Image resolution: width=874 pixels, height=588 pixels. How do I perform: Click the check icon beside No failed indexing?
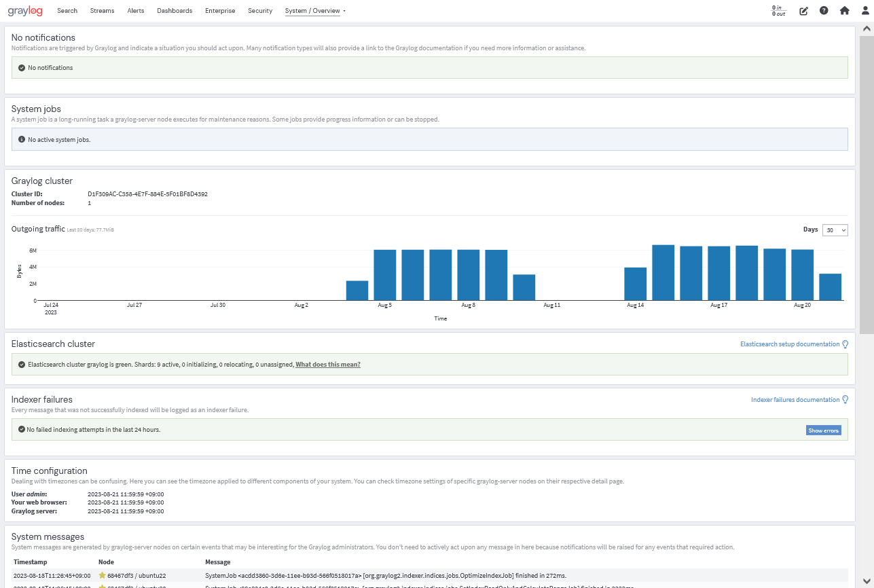(x=22, y=430)
